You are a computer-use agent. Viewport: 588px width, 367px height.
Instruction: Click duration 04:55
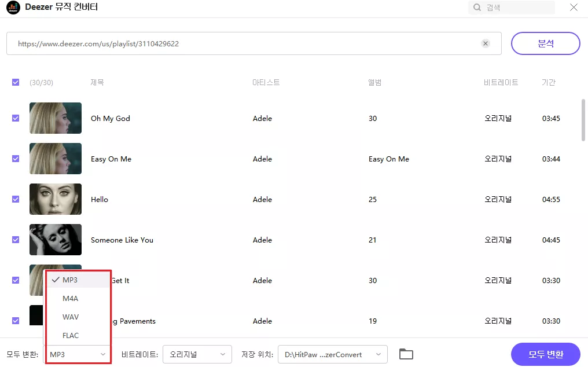coord(551,200)
